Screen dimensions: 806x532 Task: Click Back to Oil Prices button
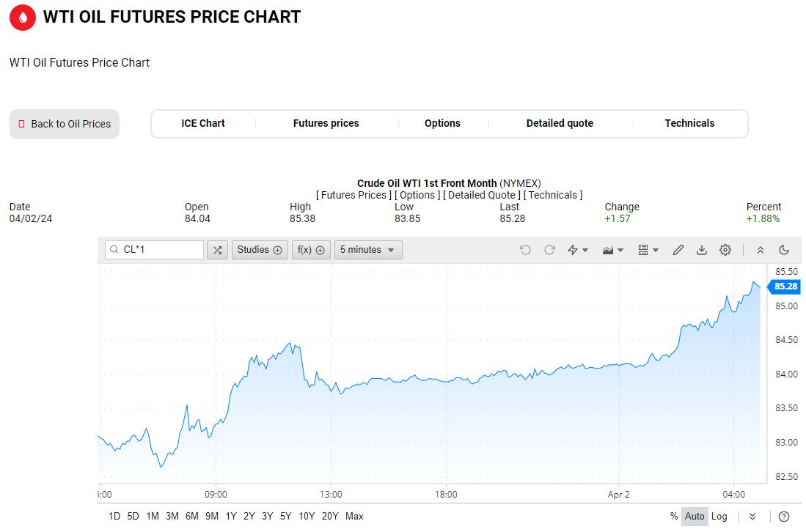pos(65,124)
